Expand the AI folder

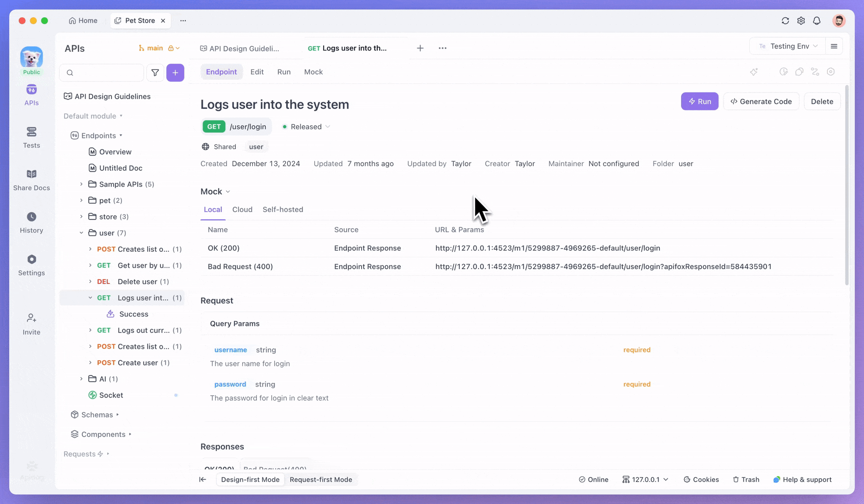click(x=81, y=379)
